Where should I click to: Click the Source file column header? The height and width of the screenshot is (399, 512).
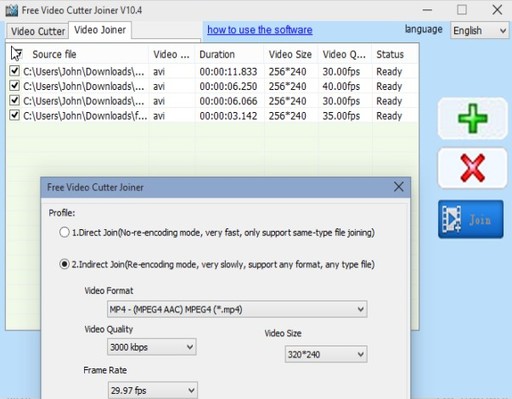pyautogui.click(x=54, y=54)
